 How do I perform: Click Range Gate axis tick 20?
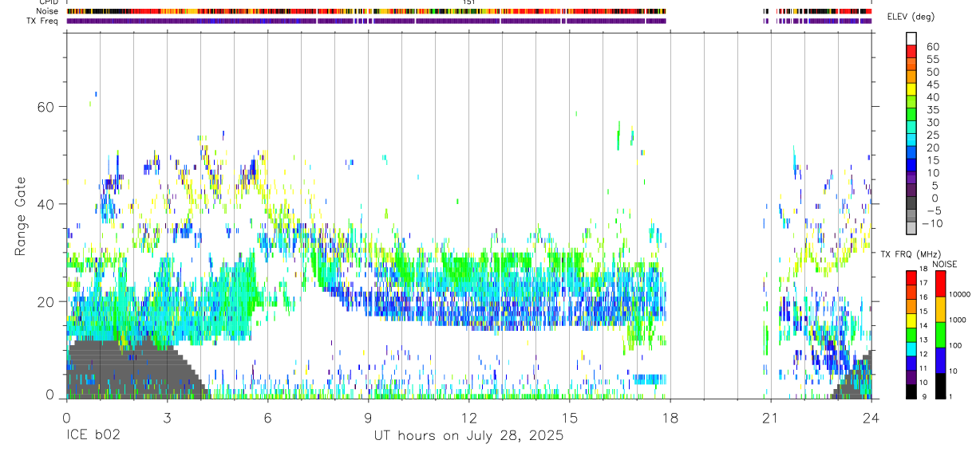pyautogui.click(x=48, y=301)
